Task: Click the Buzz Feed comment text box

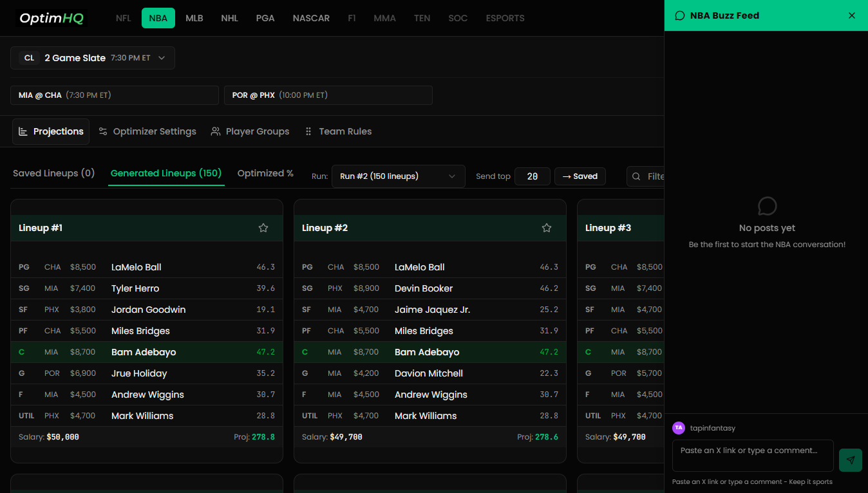Action: (x=752, y=456)
